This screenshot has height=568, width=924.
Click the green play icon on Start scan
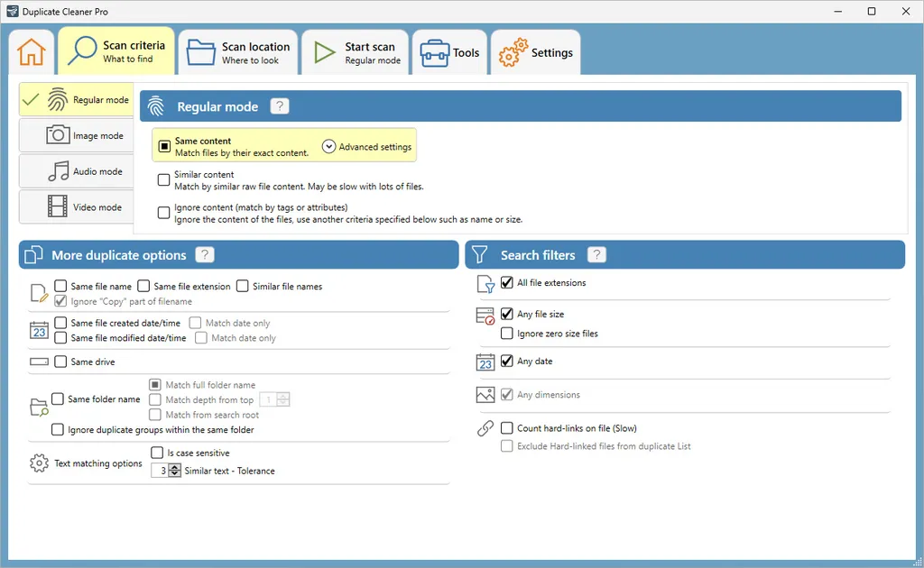coord(324,52)
